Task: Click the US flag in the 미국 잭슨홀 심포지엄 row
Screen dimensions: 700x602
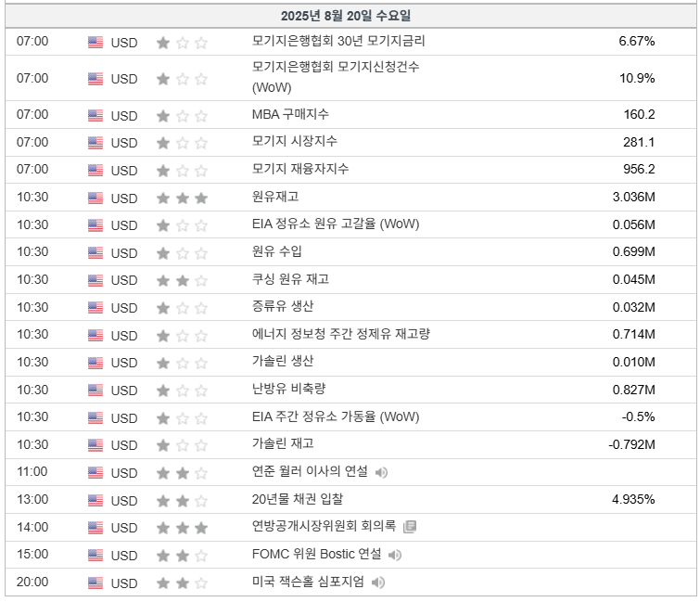Action: point(95,583)
